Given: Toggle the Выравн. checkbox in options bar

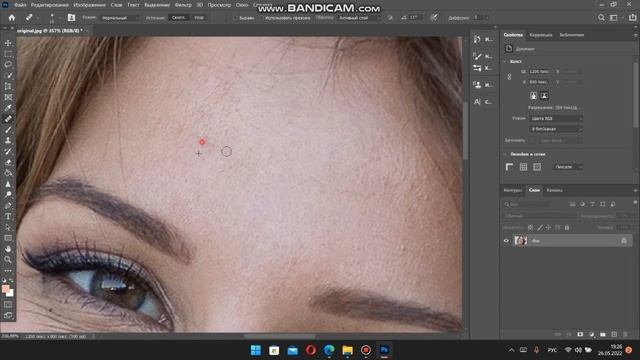Looking at the screenshot, I should click(x=235, y=18).
